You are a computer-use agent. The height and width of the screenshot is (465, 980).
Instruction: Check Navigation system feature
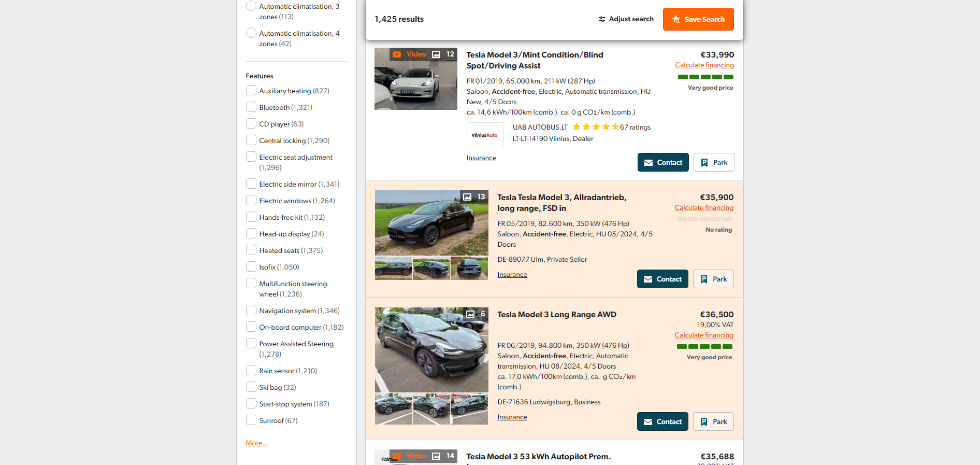[251, 311]
